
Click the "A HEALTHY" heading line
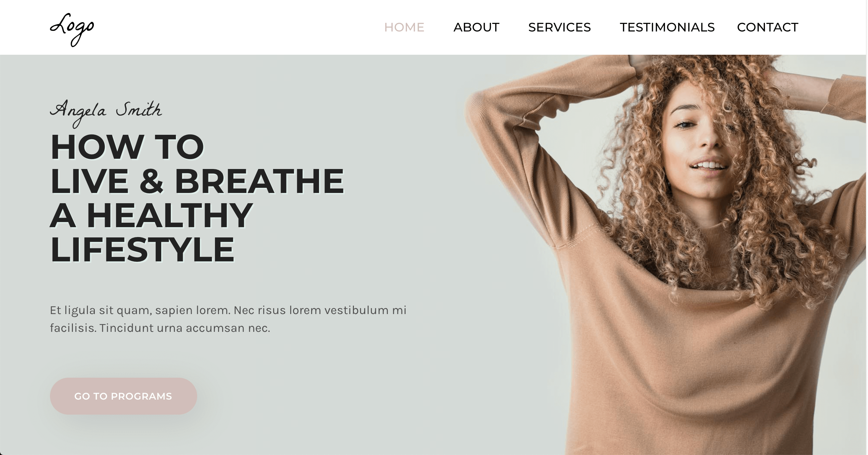pyautogui.click(x=151, y=216)
